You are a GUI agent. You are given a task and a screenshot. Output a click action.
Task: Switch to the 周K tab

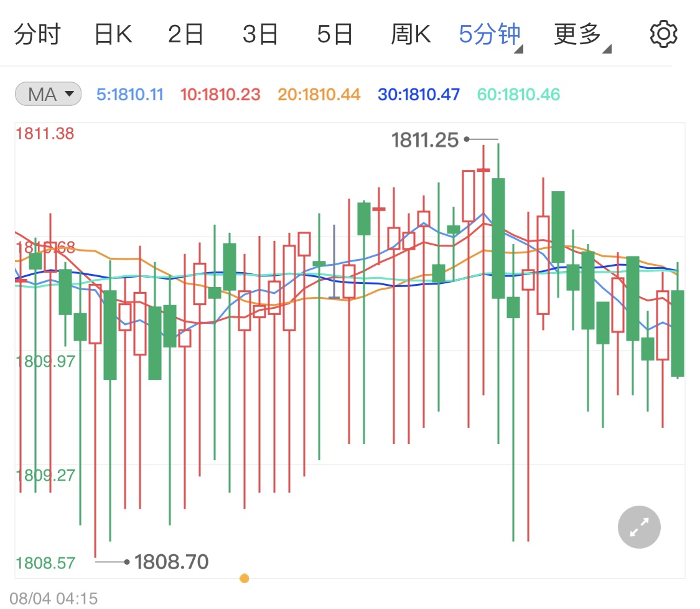point(411,34)
